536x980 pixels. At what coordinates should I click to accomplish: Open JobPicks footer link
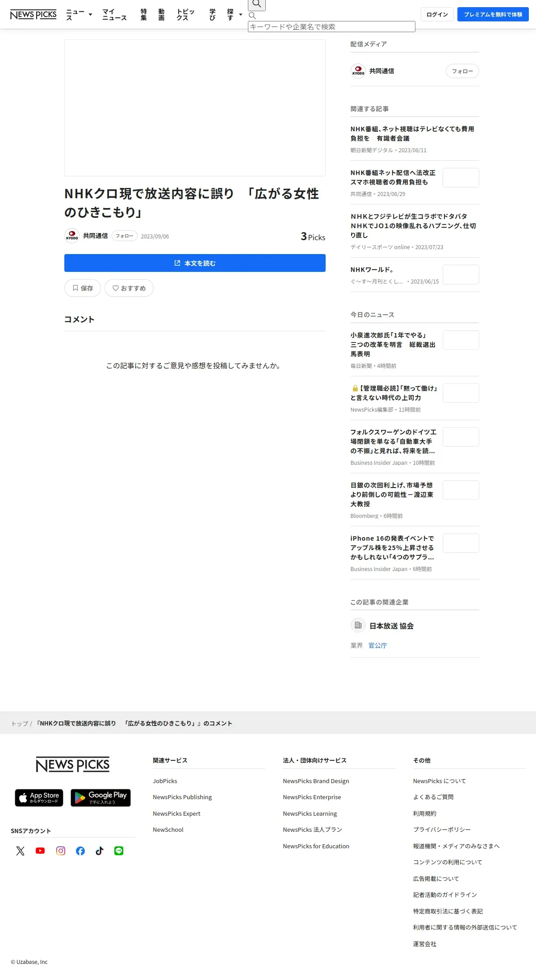coord(165,781)
